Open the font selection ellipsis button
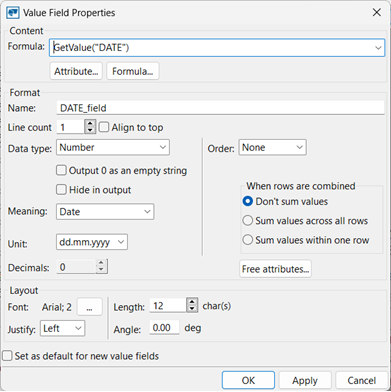 (x=89, y=307)
